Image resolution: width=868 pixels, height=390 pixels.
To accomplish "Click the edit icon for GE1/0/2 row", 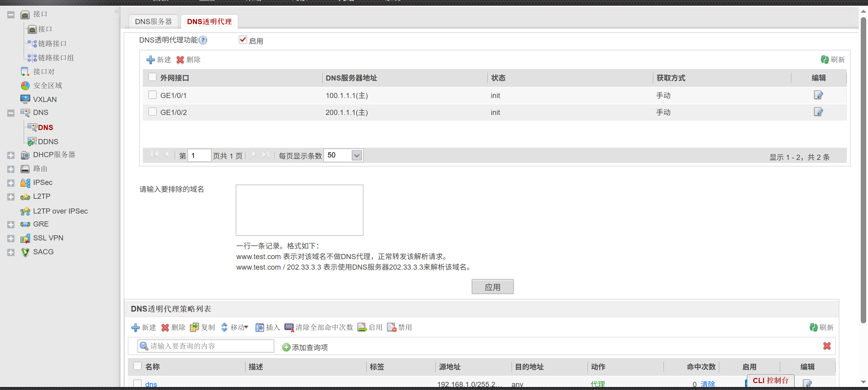I will 818,112.
